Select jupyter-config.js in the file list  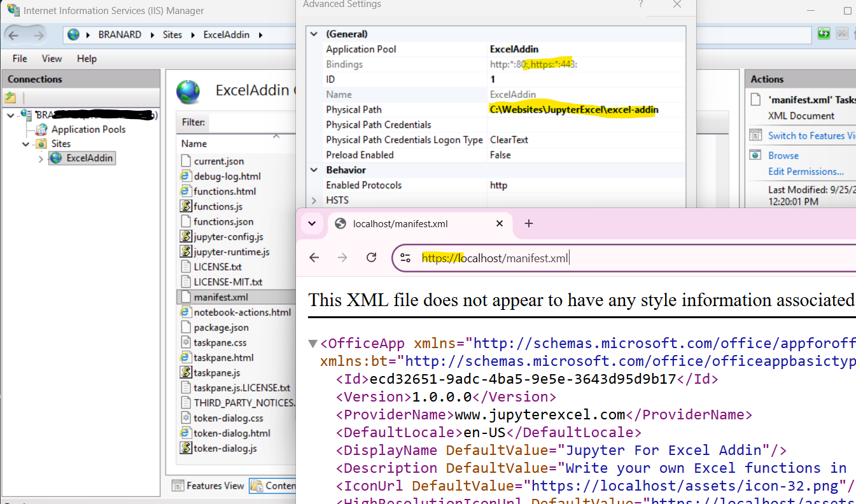(x=228, y=237)
